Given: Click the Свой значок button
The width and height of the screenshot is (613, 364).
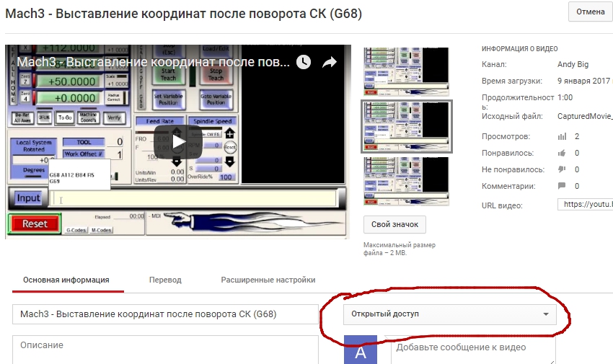Looking at the screenshot, I should click(x=394, y=225).
